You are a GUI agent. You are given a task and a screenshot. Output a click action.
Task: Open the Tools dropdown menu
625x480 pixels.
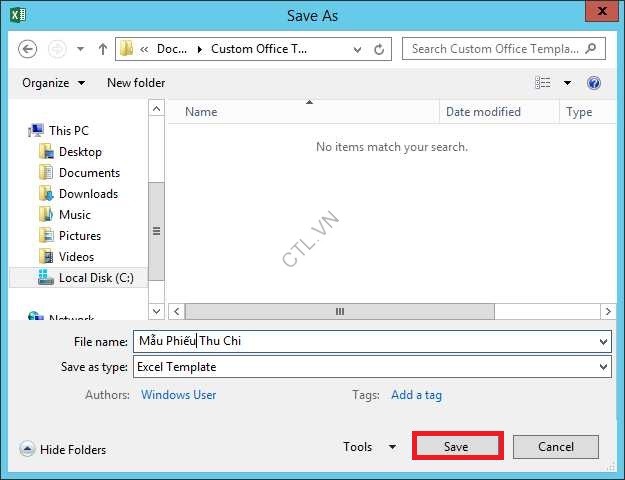coord(369,447)
